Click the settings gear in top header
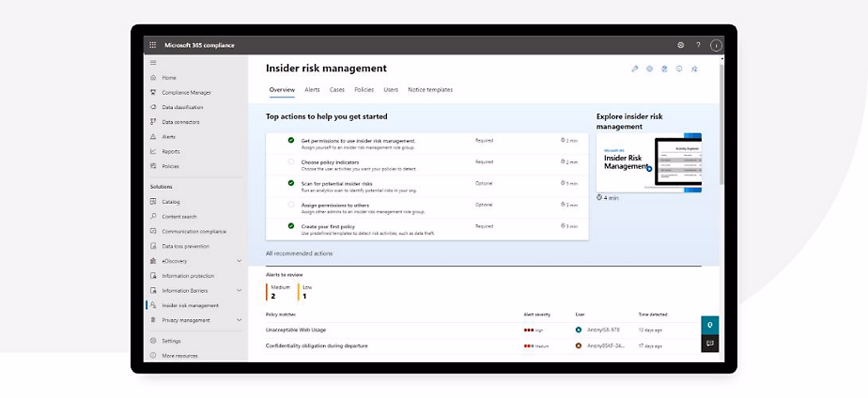 click(x=681, y=45)
